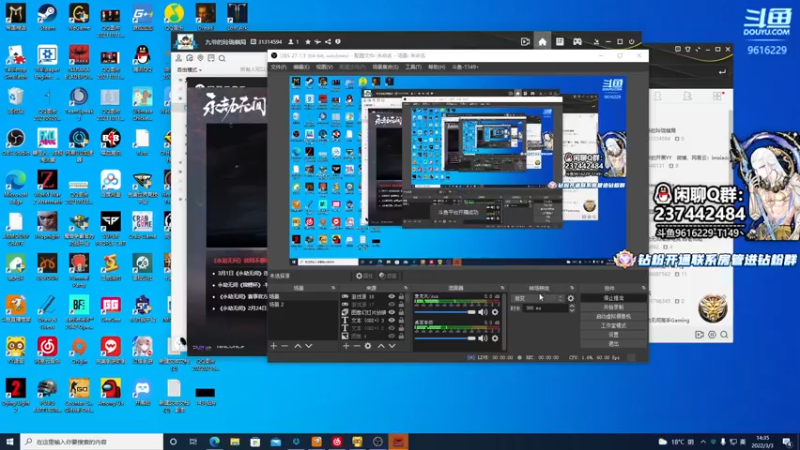Viewport: 800px width, 450px height.
Task: Mute the 桌面音频 speaker icon
Action: point(483,338)
